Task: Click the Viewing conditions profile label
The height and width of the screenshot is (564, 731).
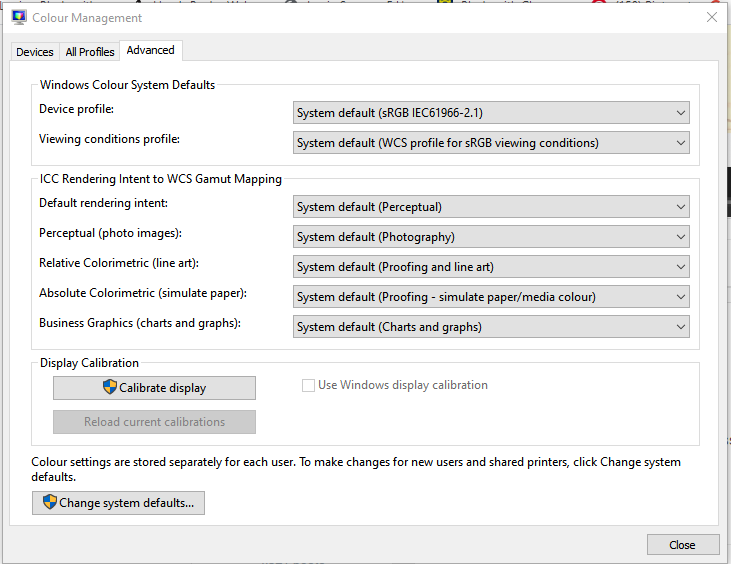Action: [x=110, y=139]
